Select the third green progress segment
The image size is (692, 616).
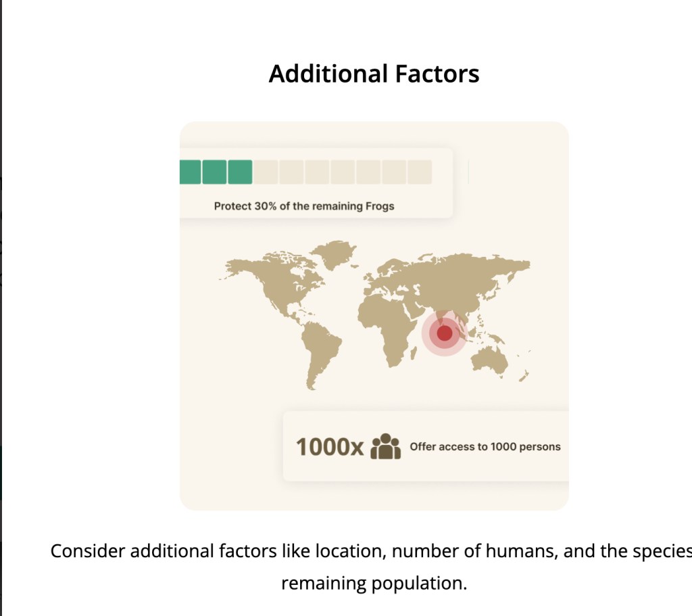240,172
